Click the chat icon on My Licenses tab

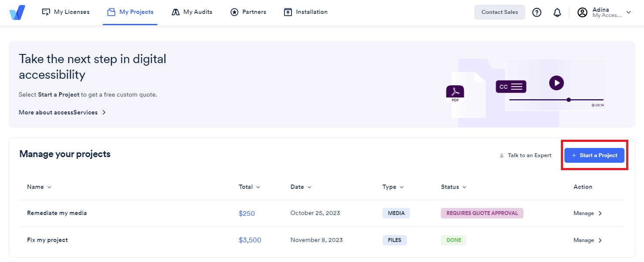pos(46,12)
